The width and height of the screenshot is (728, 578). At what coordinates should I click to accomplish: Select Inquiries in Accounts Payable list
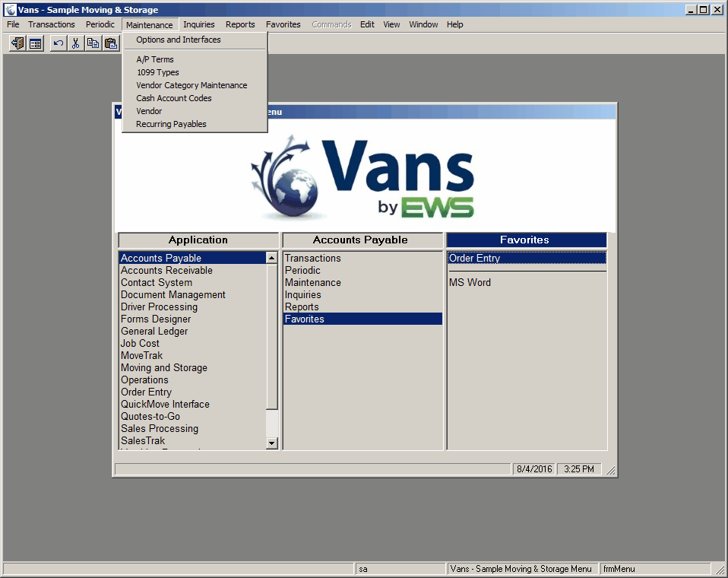tap(362, 294)
